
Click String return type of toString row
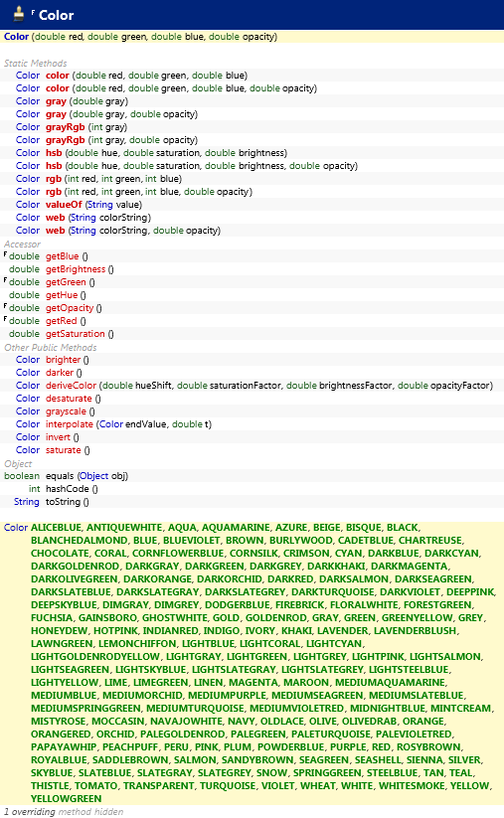pyautogui.click(x=27, y=501)
